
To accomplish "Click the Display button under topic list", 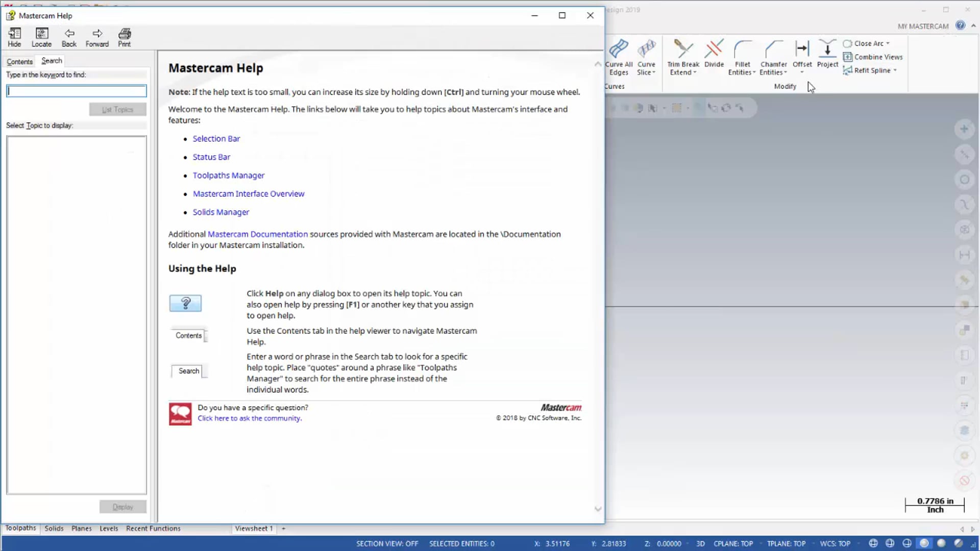I will click(x=122, y=507).
